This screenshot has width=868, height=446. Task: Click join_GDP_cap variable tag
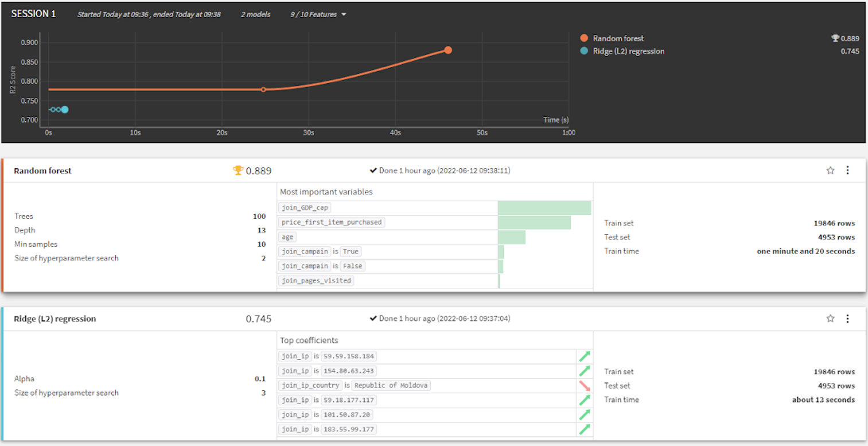306,208
